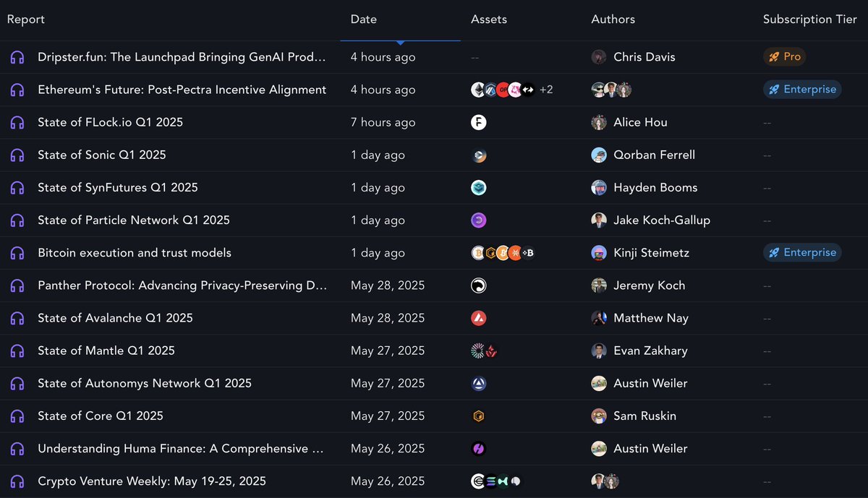
Task: Click "7 hours ago" date cell
Action: click(383, 122)
